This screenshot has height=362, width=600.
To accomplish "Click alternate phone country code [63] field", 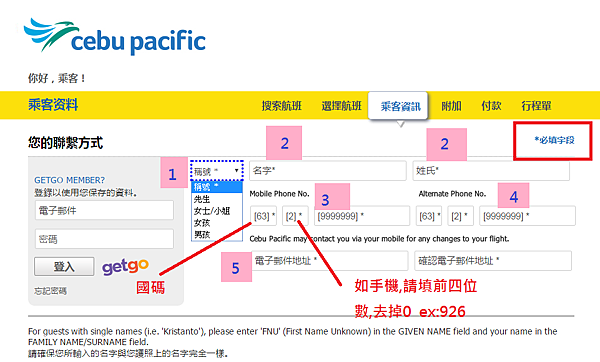I will (429, 216).
